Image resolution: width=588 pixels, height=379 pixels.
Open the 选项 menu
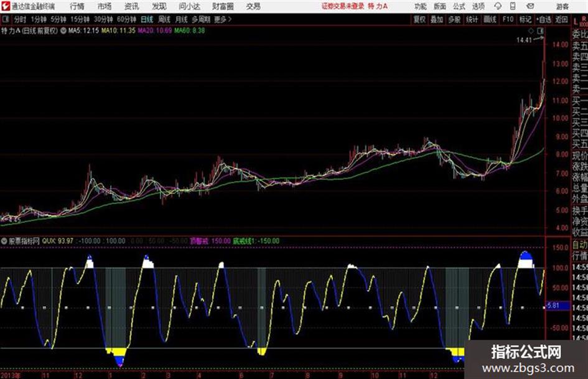tap(478, 6)
